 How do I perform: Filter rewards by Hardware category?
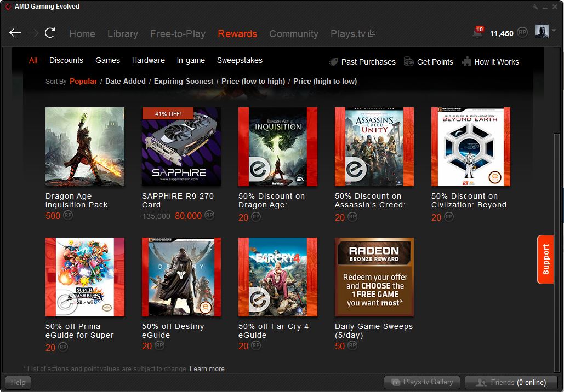click(x=148, y=61)
